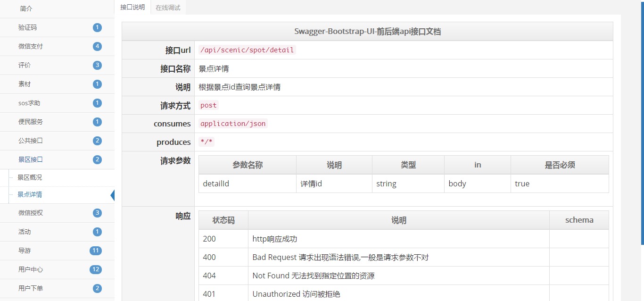Click the count badge 1 beside 活动
This screenshot has height=301, width=644.
click(97, 232)
